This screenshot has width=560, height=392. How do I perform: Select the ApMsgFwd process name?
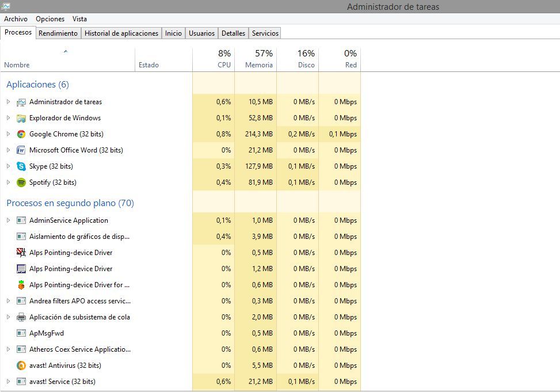click(x=47, y=333)
